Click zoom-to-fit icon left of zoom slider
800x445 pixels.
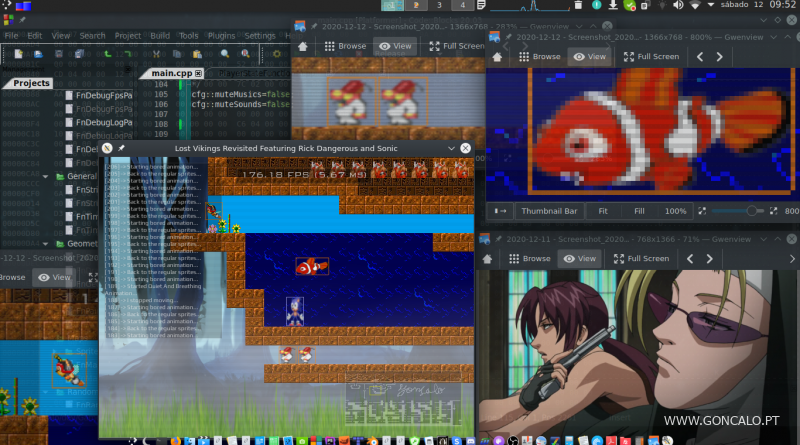click(702, 211)
